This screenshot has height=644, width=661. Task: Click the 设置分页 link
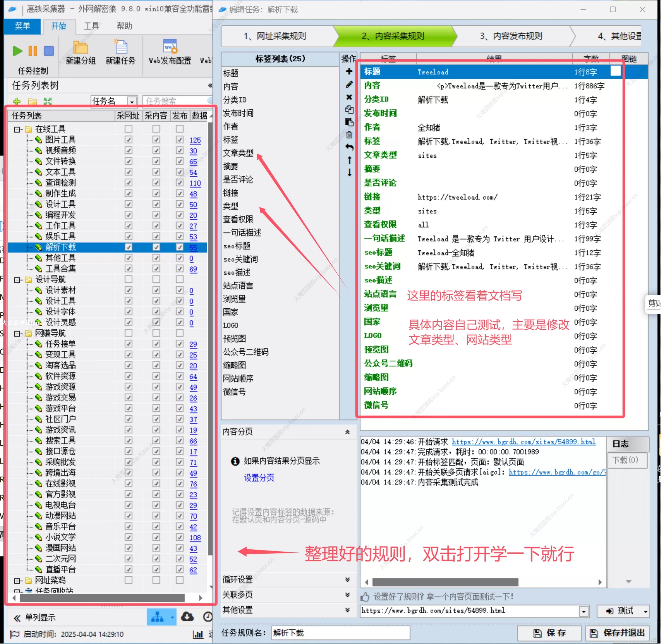(259, 477)
